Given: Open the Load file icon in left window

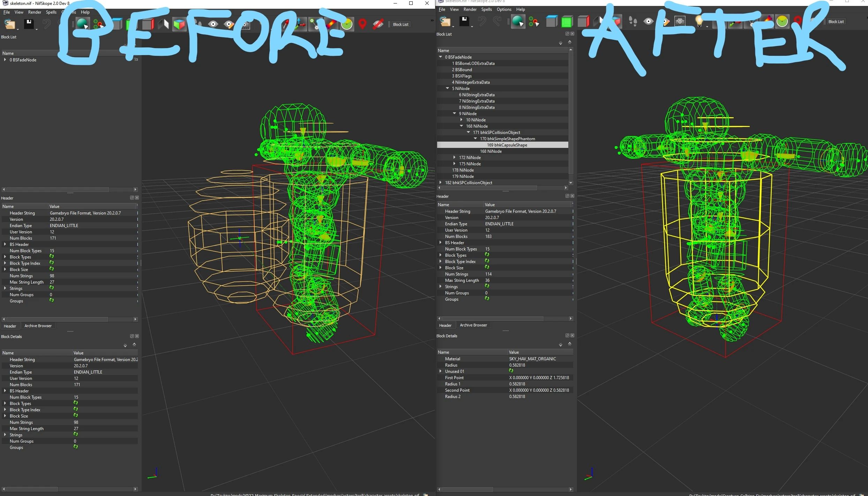Looking at the screenshot, I should (x=10, y=24).
